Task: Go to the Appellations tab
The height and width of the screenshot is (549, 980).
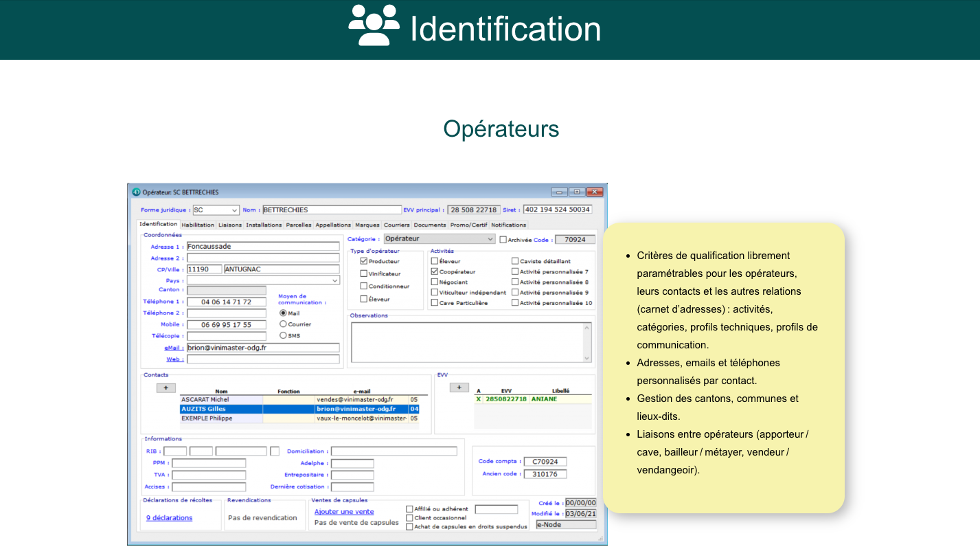Action: (333, 225)
